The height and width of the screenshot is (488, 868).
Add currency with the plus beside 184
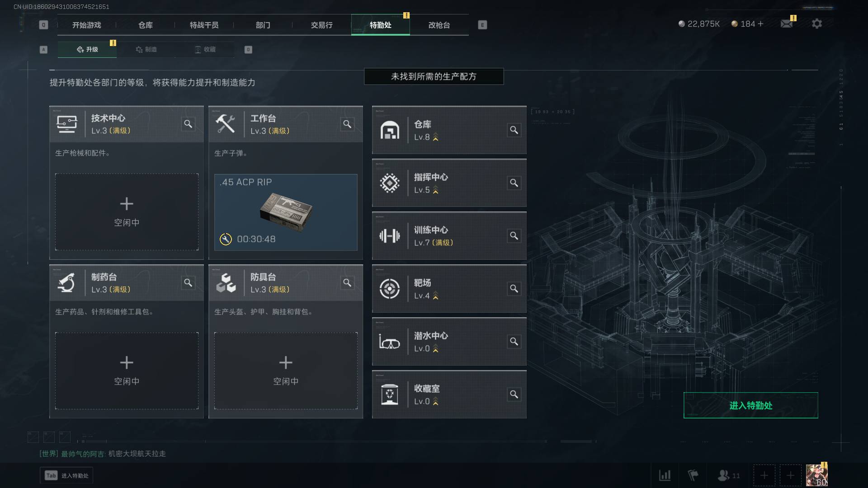(760, 23)
